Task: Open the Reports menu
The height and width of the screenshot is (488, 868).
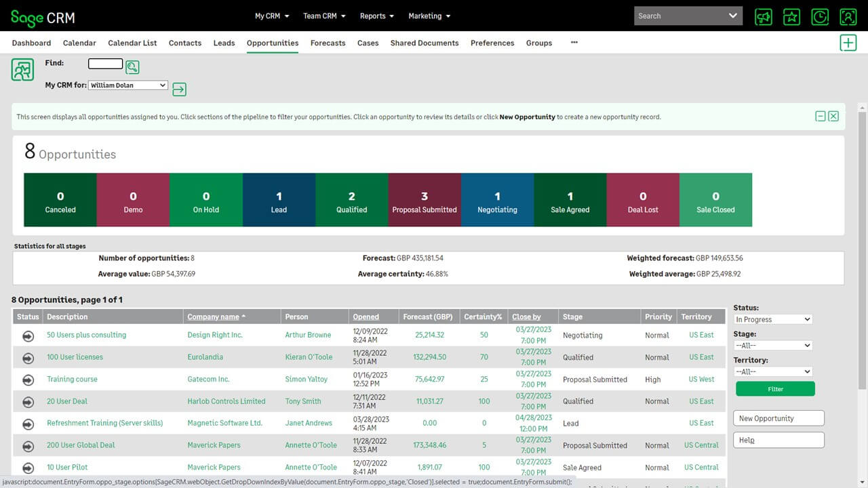Action: coord(378,16)
